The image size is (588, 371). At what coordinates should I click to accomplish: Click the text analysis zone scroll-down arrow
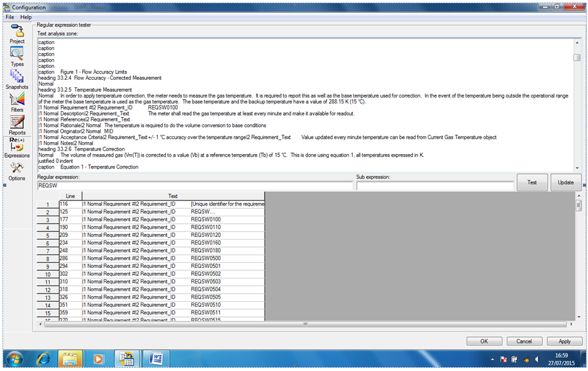[x=577, y=168]
